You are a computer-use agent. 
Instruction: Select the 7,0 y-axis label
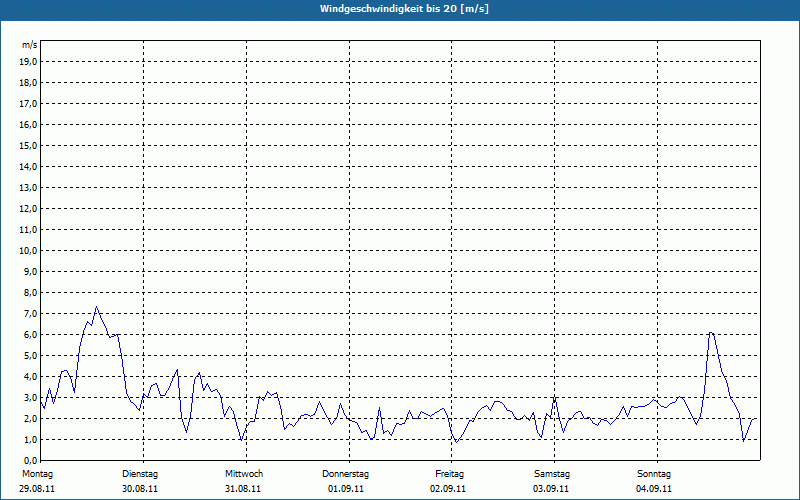point(30,313)
